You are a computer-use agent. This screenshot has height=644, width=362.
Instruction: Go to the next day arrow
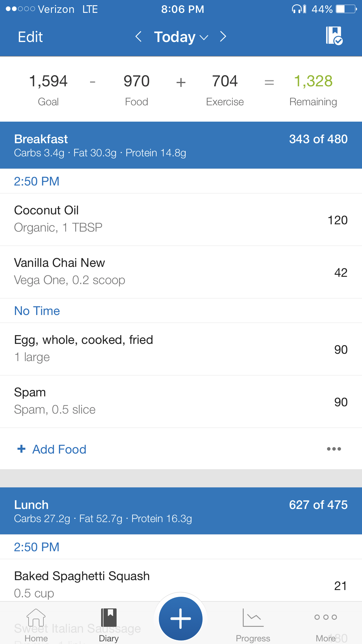(x=223, y=37)
